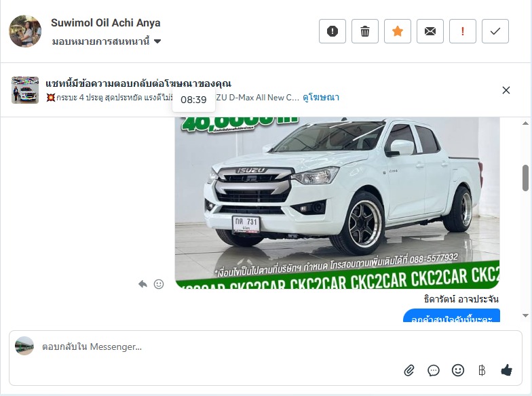Send a thumbs-up like

506,370
